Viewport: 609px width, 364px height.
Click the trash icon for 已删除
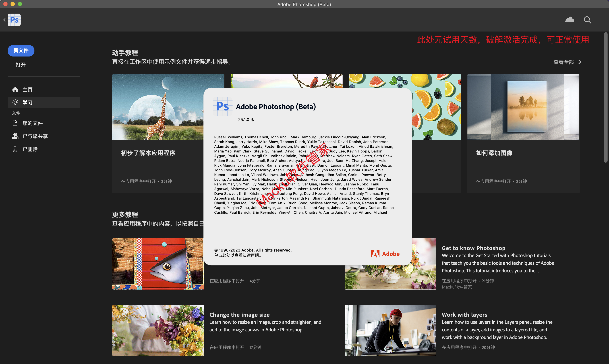(x=15, y=149)
